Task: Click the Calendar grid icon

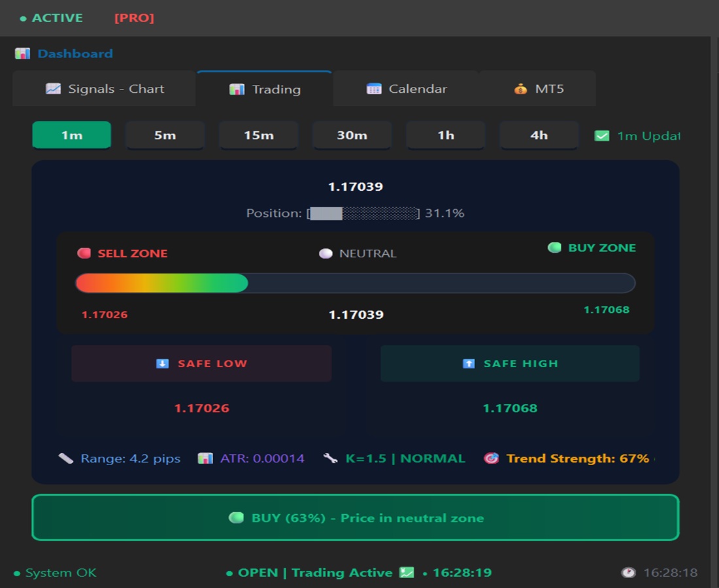Action: pos(375,88)
